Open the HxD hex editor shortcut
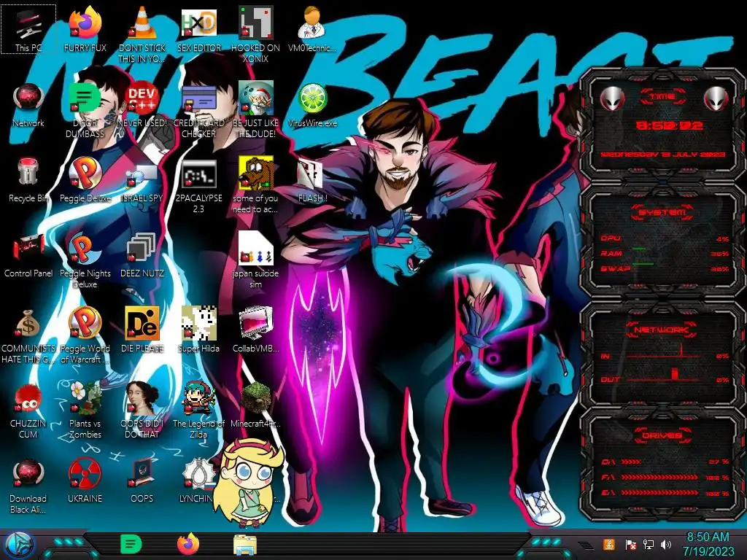The width and height of the screenshot is (747, 560). (x=199, y=28)
